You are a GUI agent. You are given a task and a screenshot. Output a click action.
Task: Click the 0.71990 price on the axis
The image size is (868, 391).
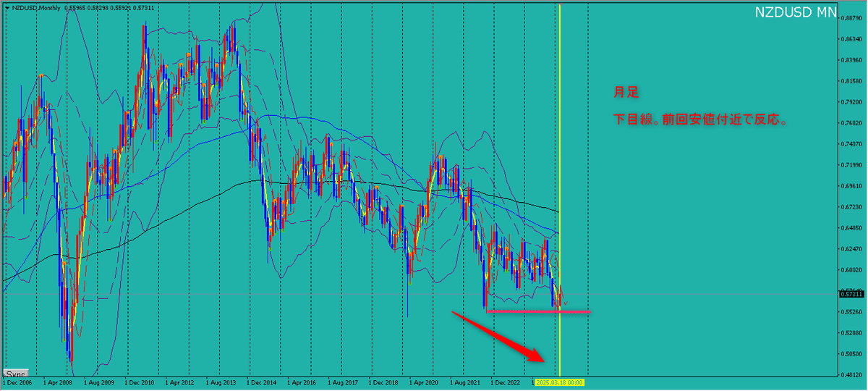tap(852, 165)
